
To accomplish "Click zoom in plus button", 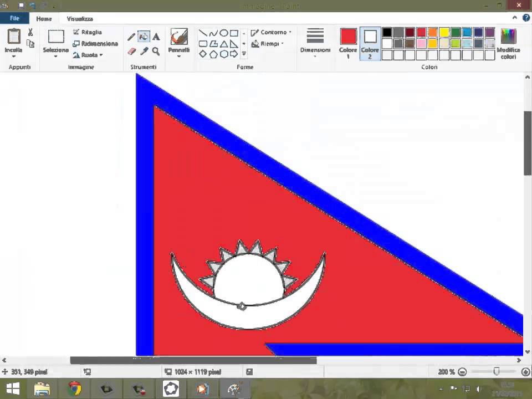I will coord(525,372).
